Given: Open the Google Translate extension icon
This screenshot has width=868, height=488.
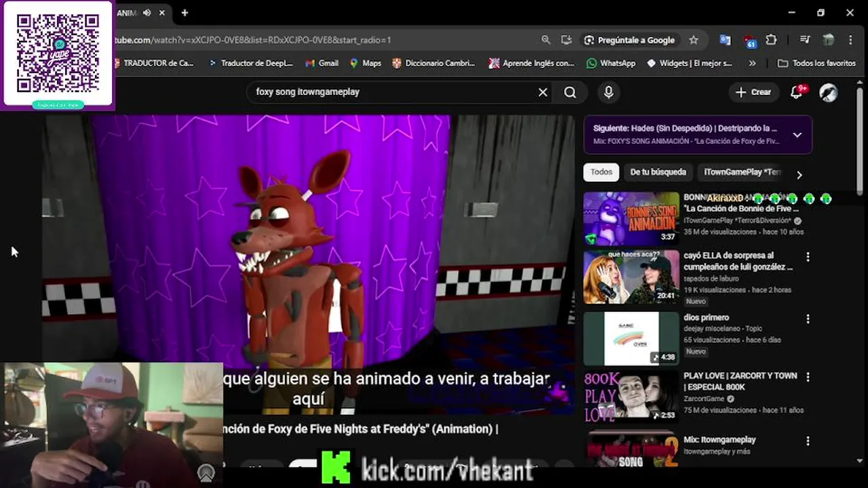Looking at the screenshot, I should point(725,40).
